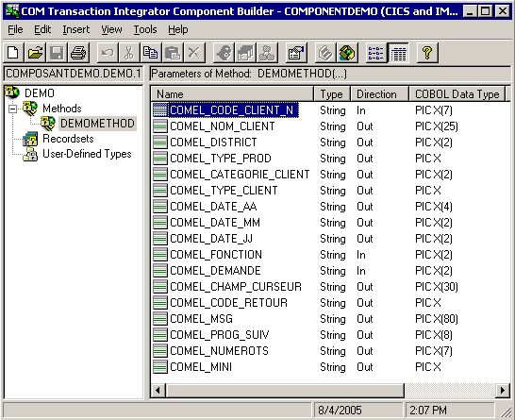515x420 pixels.
Task: Open the Insert menu
Action: (x=75, y=29)
